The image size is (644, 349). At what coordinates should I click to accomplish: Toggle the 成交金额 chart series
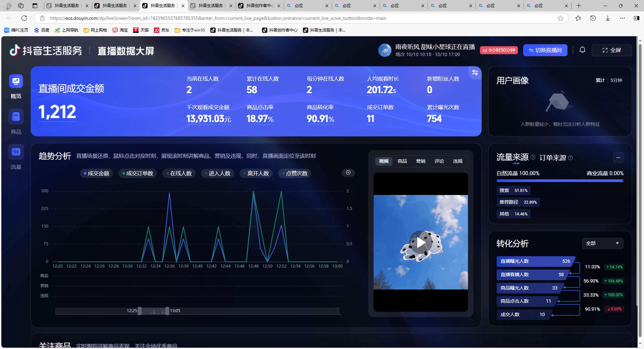[97, 173]
